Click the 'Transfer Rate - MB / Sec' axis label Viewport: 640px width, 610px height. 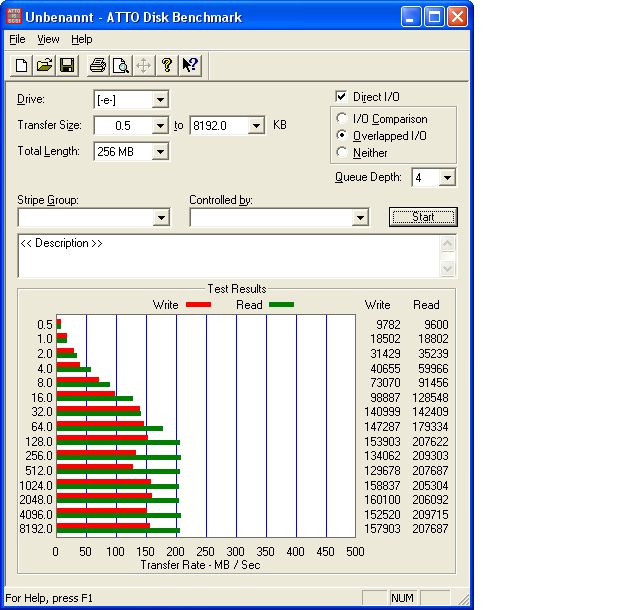(200, 565)
